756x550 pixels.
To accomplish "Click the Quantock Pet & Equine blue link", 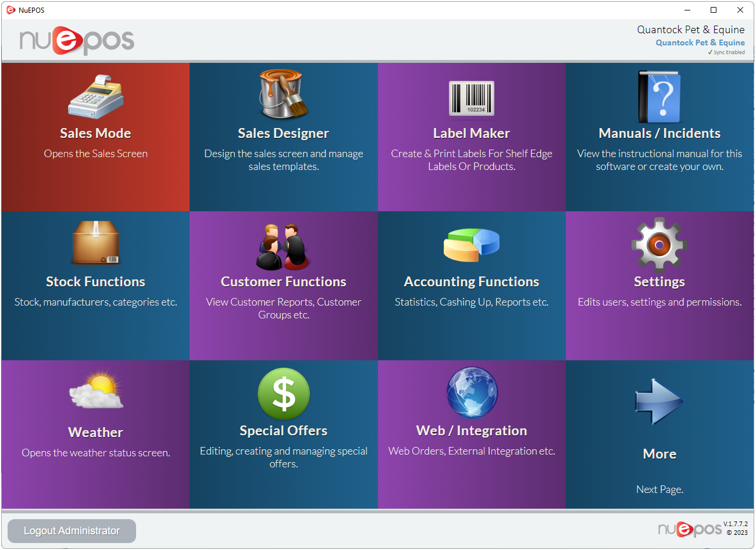I will click(700, 42).
